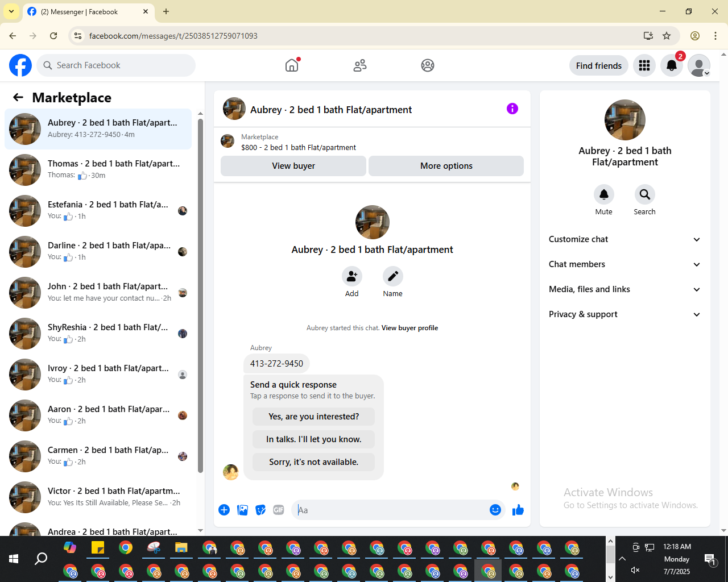Image resolution: width=728 pixels, height=582 pixels.
Task: Open John 2 bed 1 bath conversation
Action: [x=98, y=292]
